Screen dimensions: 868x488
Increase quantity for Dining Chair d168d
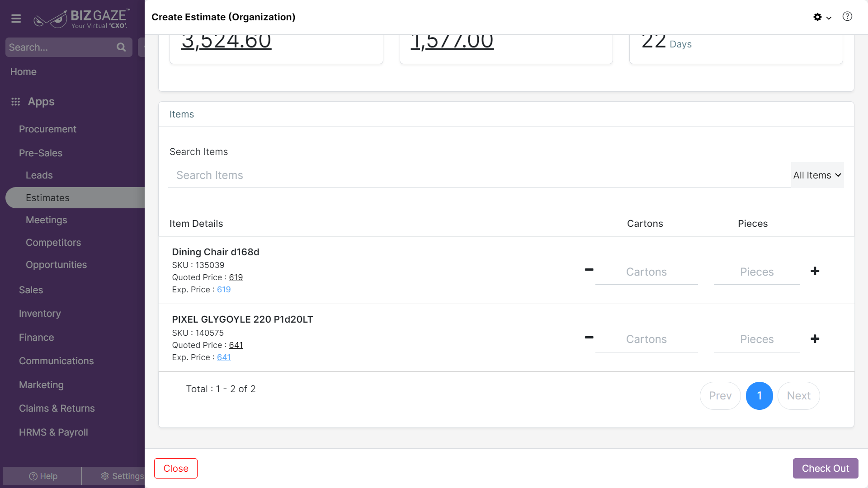coord(815,271)
